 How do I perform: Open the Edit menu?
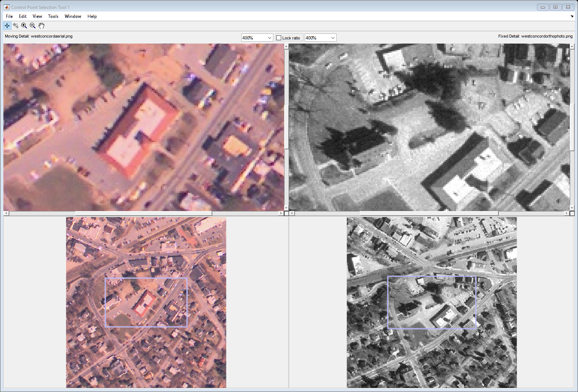click(x=23, y=16)
